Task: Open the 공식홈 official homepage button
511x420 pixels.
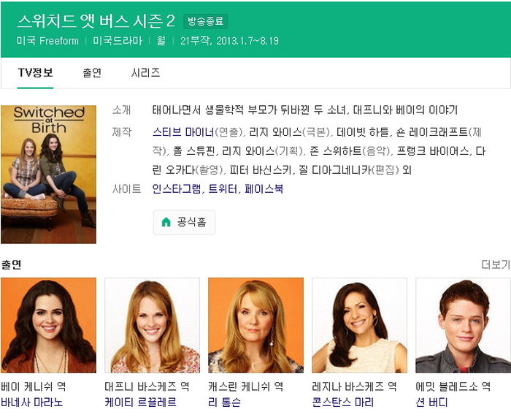Action: (x=184, y=222)
